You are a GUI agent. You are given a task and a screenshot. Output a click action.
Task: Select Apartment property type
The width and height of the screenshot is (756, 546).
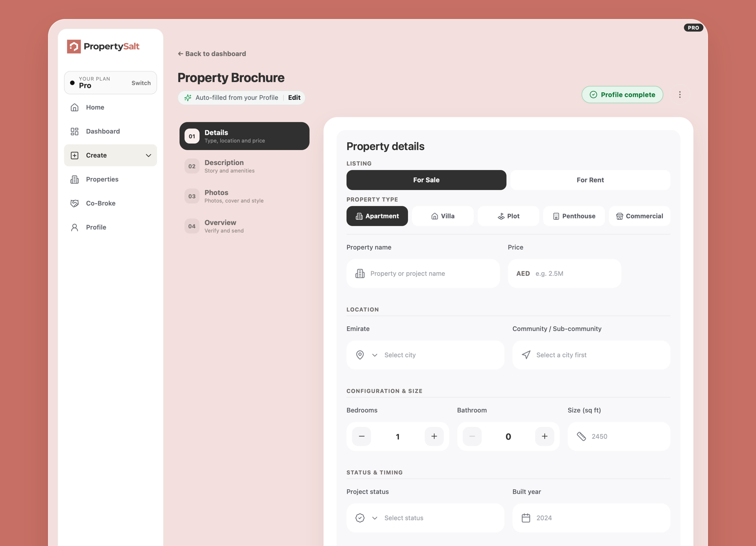377,216
